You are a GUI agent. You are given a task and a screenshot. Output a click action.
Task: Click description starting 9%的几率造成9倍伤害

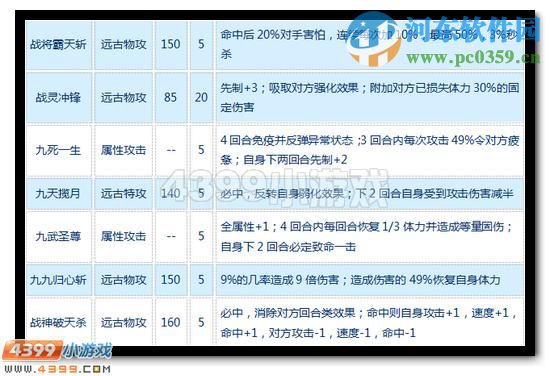click(x=360, y=280)
